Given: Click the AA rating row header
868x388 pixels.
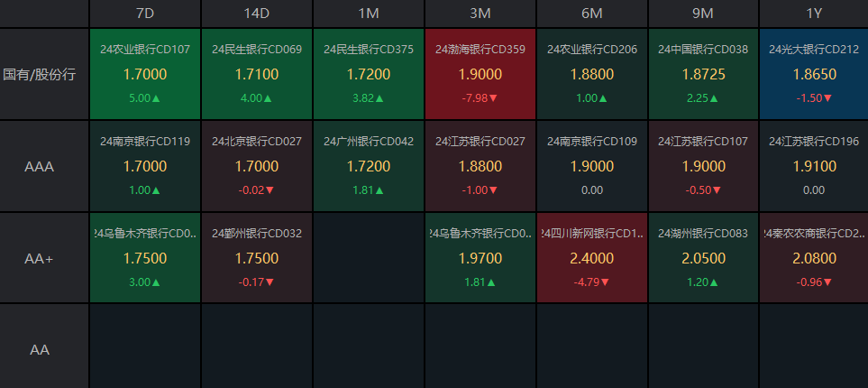Looking at the screenshot, I should tap(39, 349).
